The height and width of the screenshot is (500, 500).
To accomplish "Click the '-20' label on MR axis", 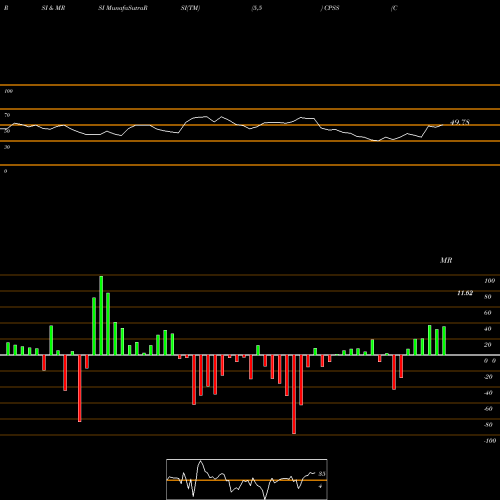I will pyautogui.click(x=488, y=377).
